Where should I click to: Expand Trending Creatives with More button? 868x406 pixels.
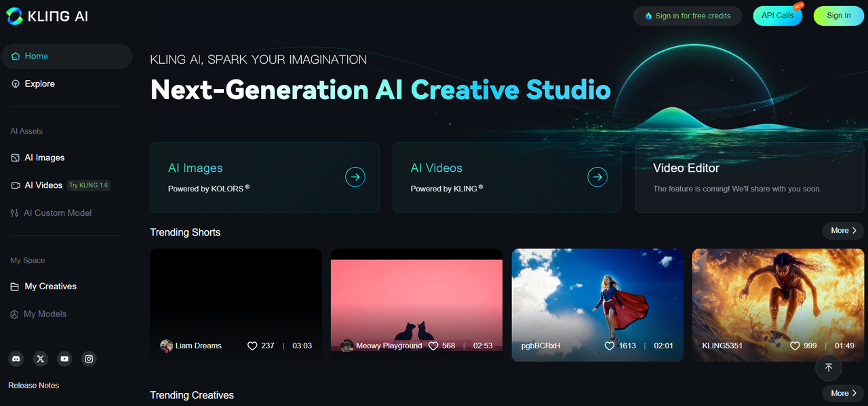(x=844, y=393)
